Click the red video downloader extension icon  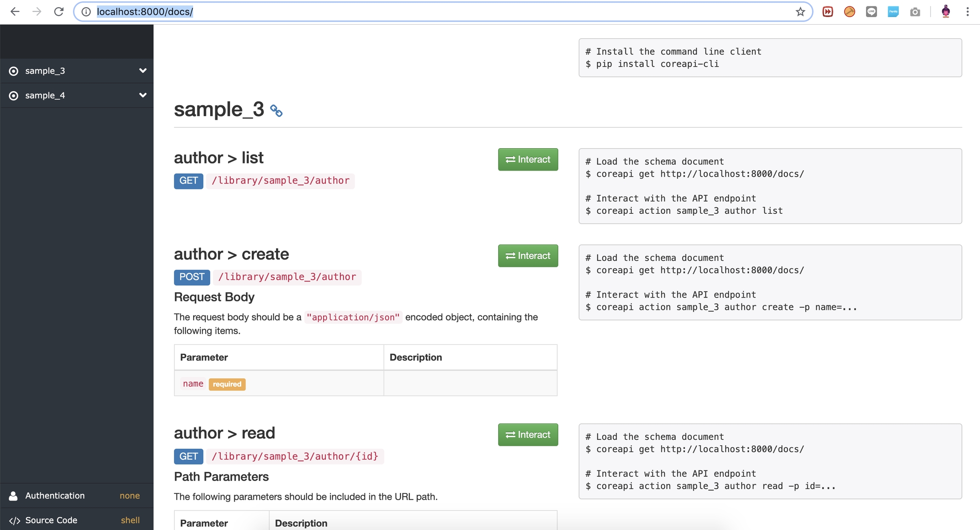click(x=827, y=11)
